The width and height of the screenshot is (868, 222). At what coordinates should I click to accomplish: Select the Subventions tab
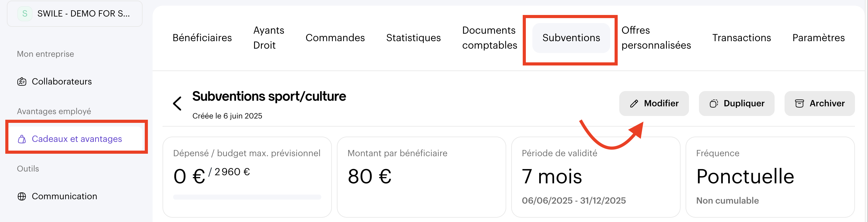(x=571, y=38)
